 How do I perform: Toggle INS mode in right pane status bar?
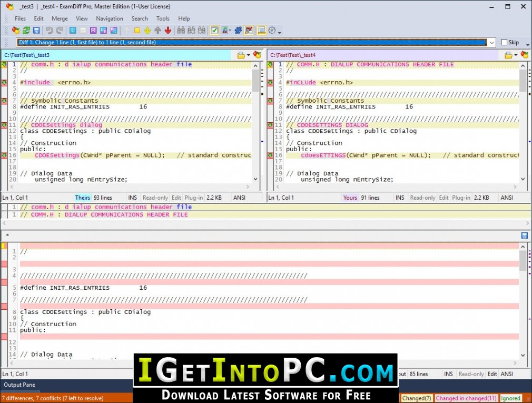pyautogui.click(x=400, y=198)
